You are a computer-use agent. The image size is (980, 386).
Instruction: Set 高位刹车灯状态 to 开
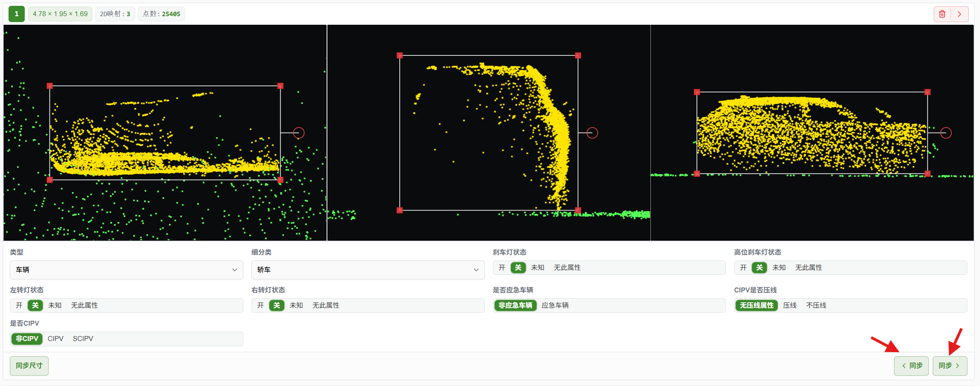[x=743, y=268]
